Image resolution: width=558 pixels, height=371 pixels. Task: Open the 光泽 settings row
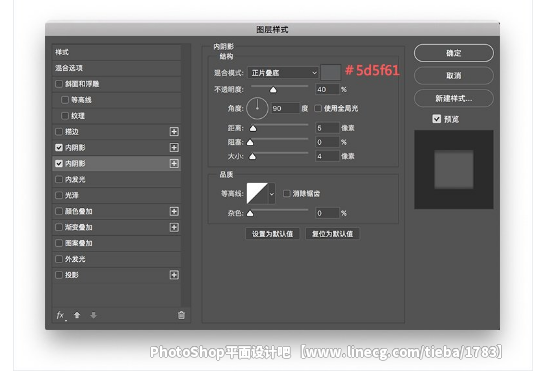(x=116, y=195)
